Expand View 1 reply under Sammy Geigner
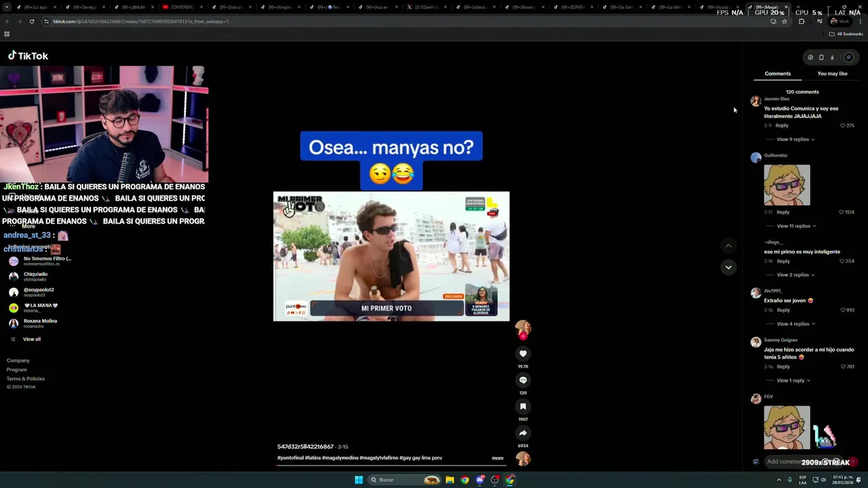This screenshot has height=488, width=868. pyautogui.click(x=793, y=380)
